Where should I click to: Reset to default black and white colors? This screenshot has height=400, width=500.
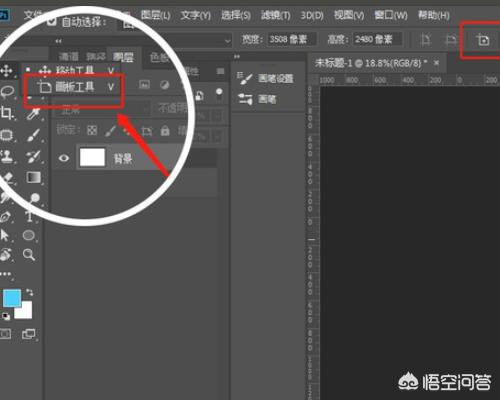click(6, 316)
